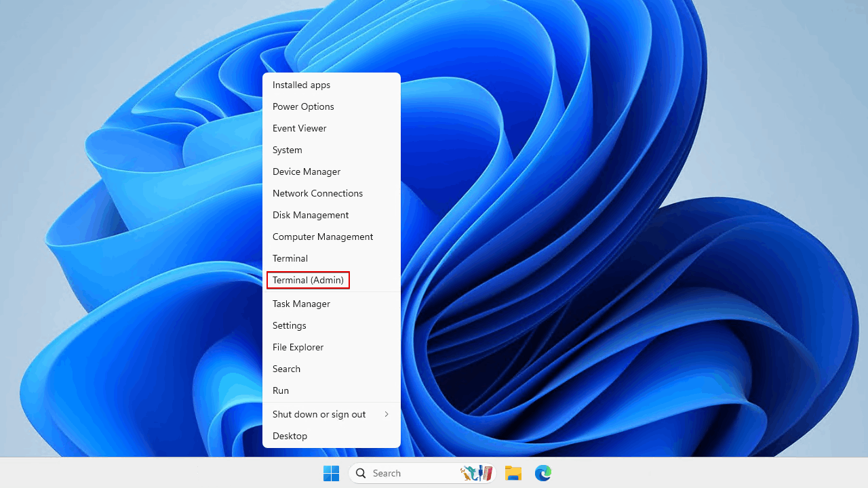Screen dimensions: 868x488
Task: Launch Microsoft Edge from the taskbar
Action: (542, 473)
